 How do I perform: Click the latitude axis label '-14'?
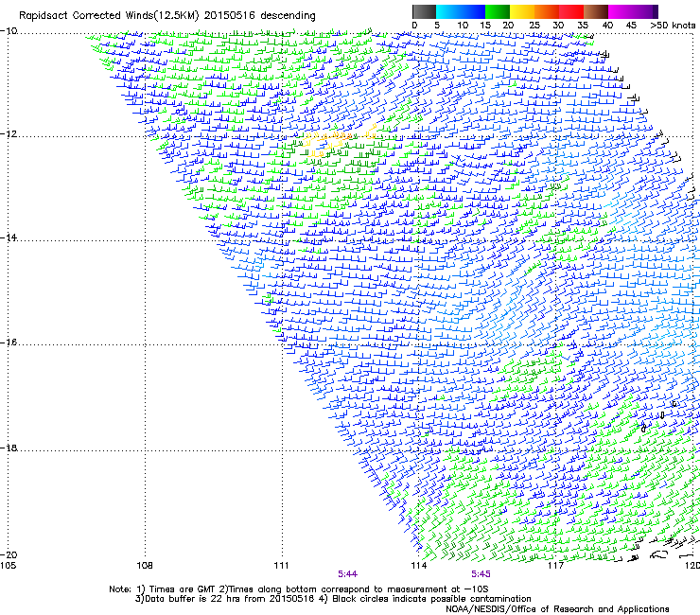pyautogui.click(x=9, y=237)
